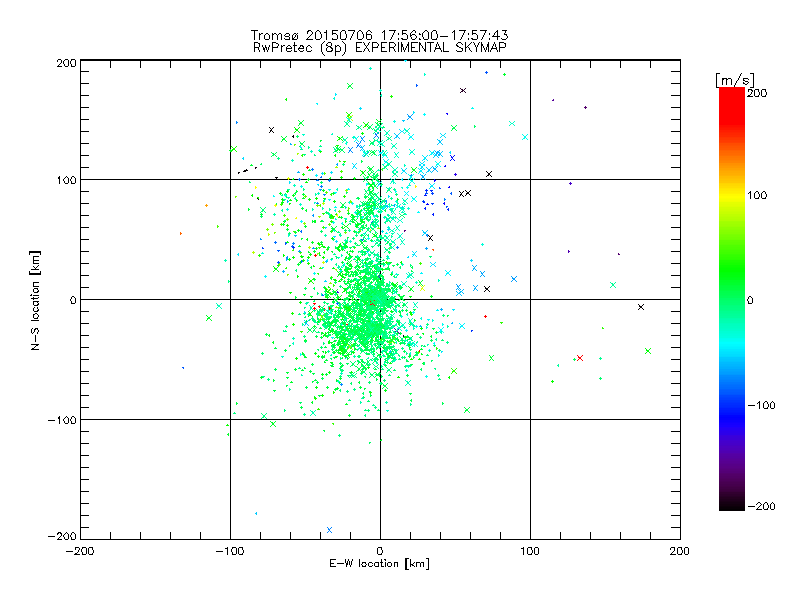Click the black section of the velocity colorbar
This screenshot has height=600, width=800.
point(732,503)
